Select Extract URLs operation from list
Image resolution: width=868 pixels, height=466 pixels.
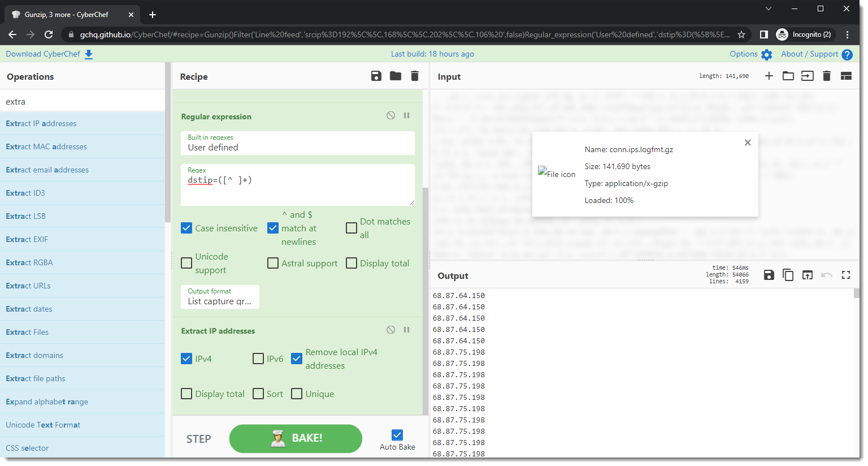[x=28, y=286]
